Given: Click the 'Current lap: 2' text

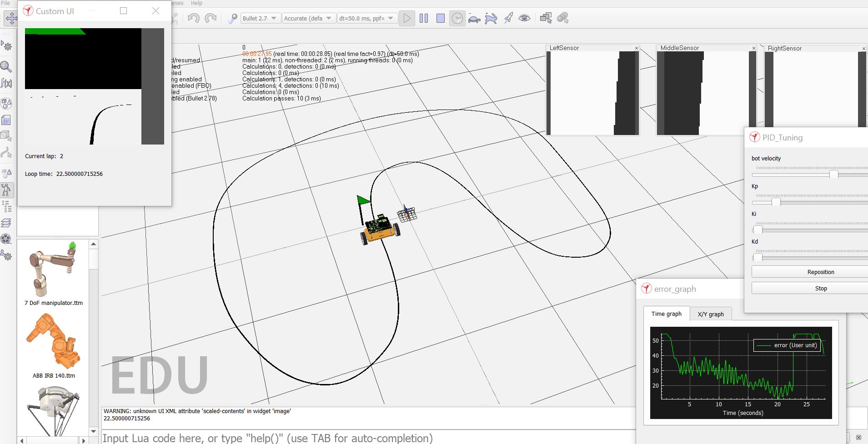Looking at the screenshot, I should [44, 156].
